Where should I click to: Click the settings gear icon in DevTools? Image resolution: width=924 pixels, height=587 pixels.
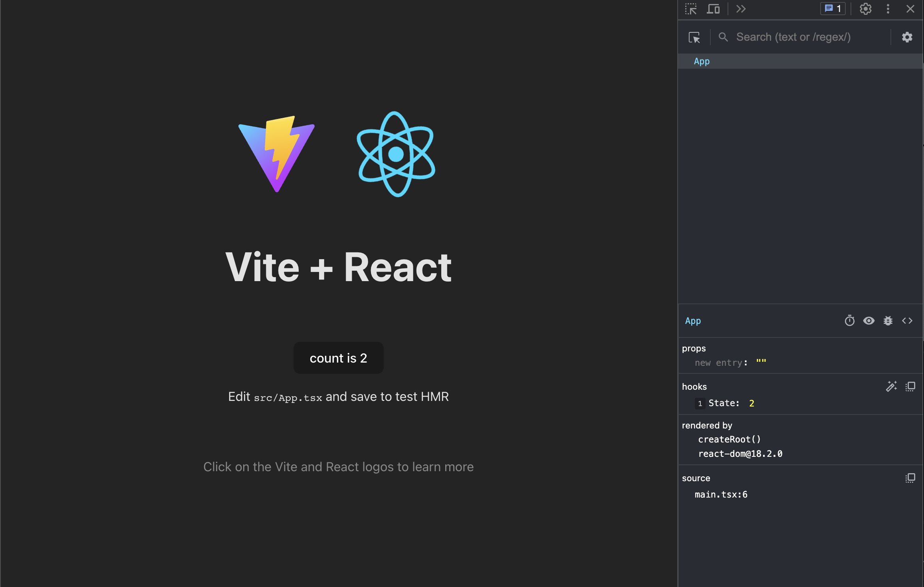(x=864, y=9)
